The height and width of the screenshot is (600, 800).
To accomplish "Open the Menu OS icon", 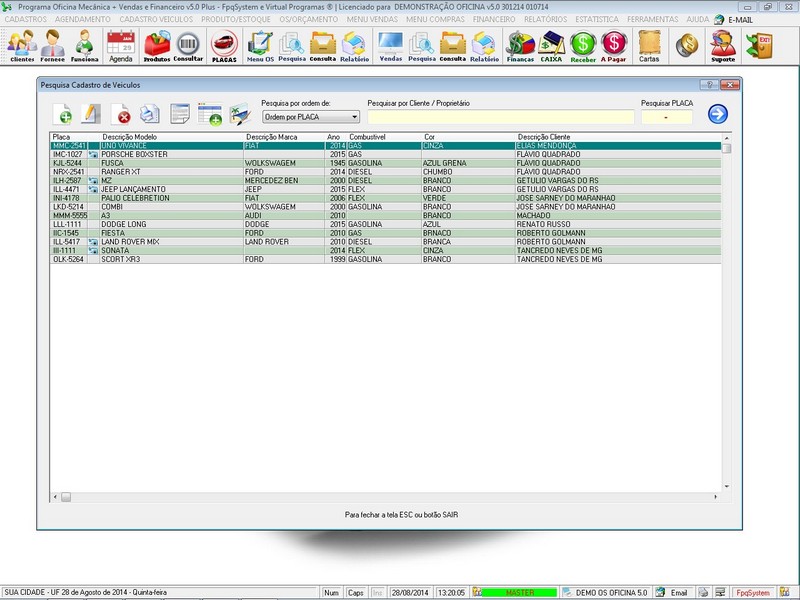I will coord(260,46).
